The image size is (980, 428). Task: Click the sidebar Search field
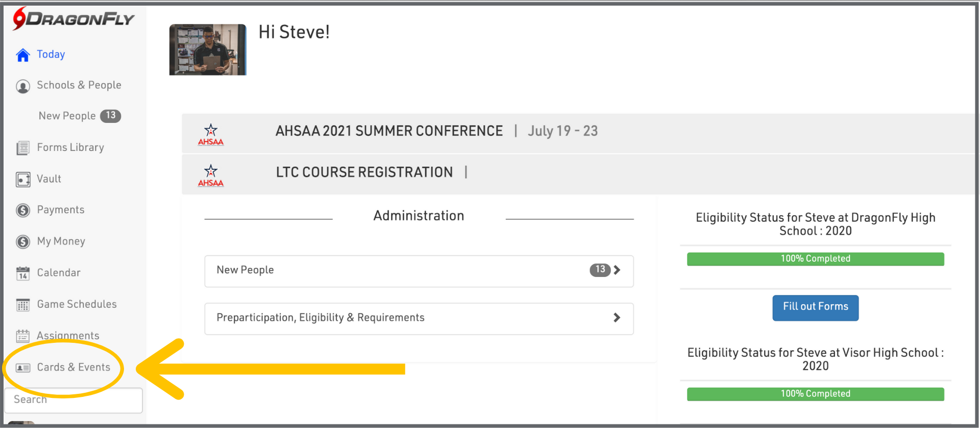click(x=73, y=400)
